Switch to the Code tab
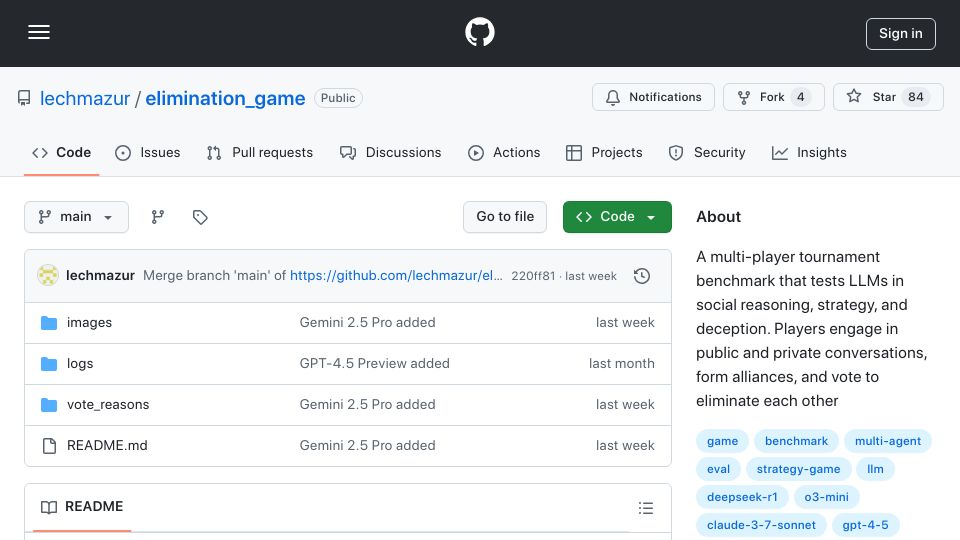960x540 pixels. [x=61, y=152]
